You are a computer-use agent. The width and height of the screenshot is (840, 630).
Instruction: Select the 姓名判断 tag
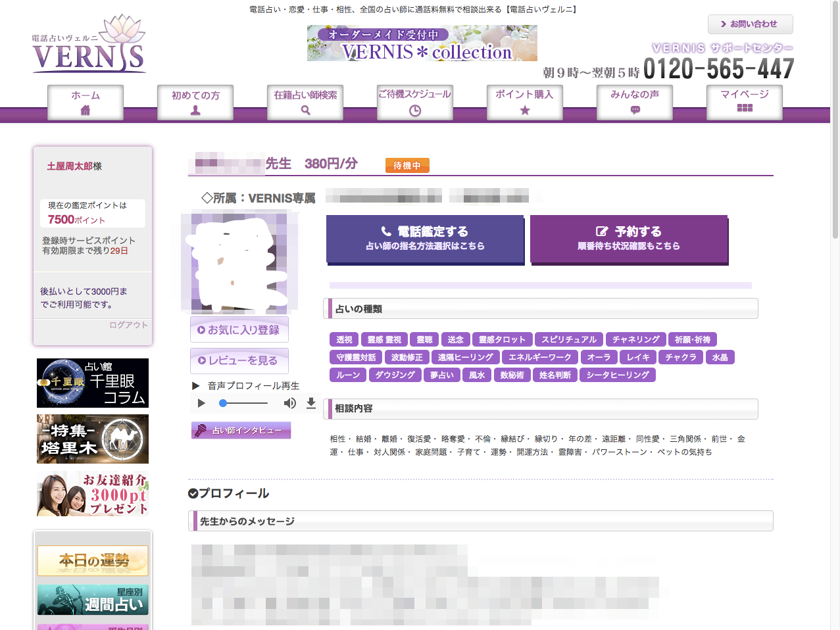(555, 375)
